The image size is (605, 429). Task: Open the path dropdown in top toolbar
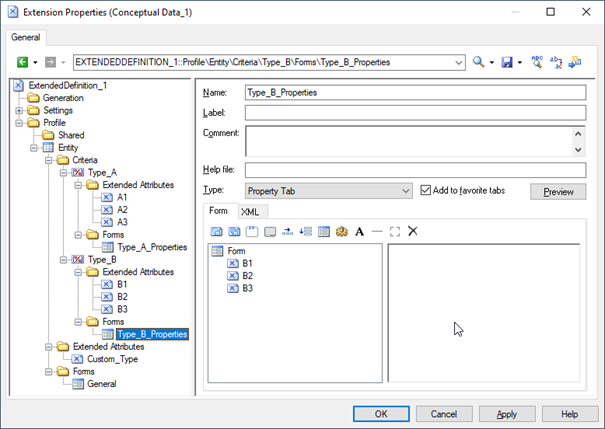(458, 62)
